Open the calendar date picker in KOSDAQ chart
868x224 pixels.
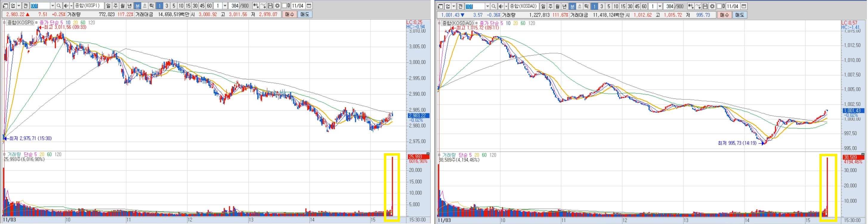pos(744,6)
